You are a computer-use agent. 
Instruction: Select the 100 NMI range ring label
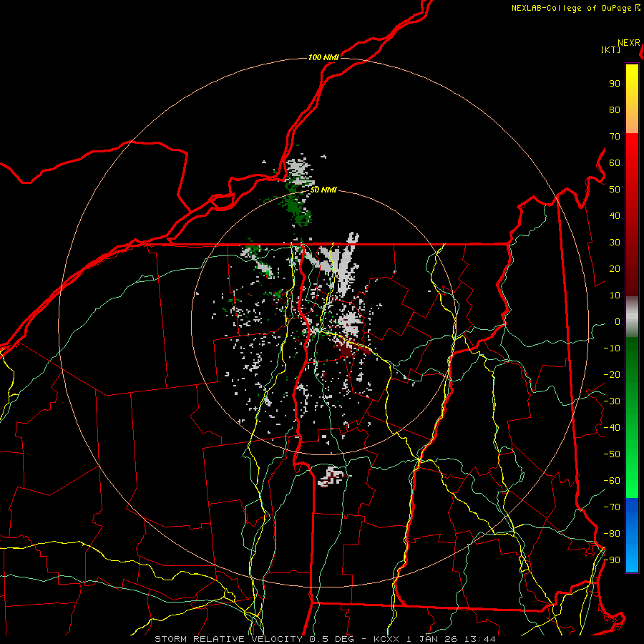tap(323, 57)
